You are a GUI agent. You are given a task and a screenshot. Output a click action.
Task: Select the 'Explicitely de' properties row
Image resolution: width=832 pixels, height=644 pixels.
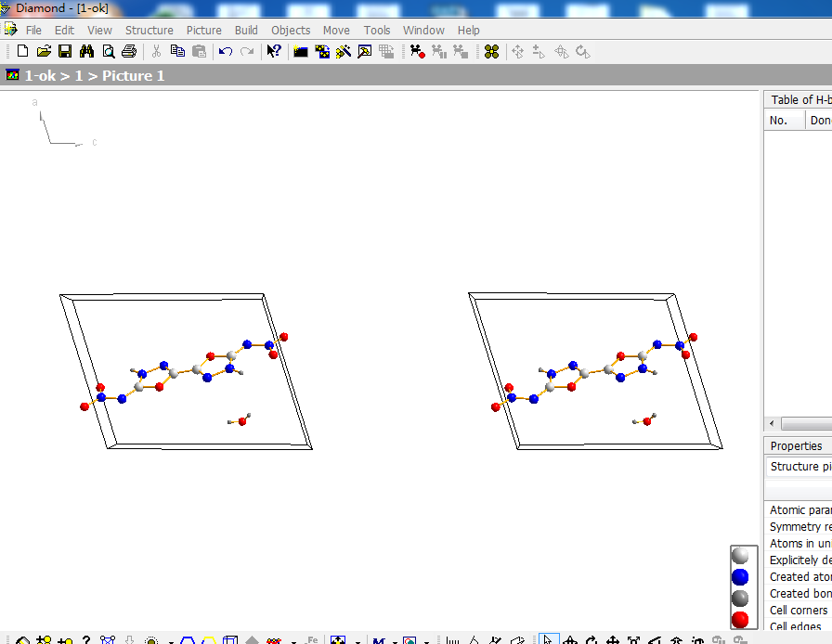[x=799, y=560]
